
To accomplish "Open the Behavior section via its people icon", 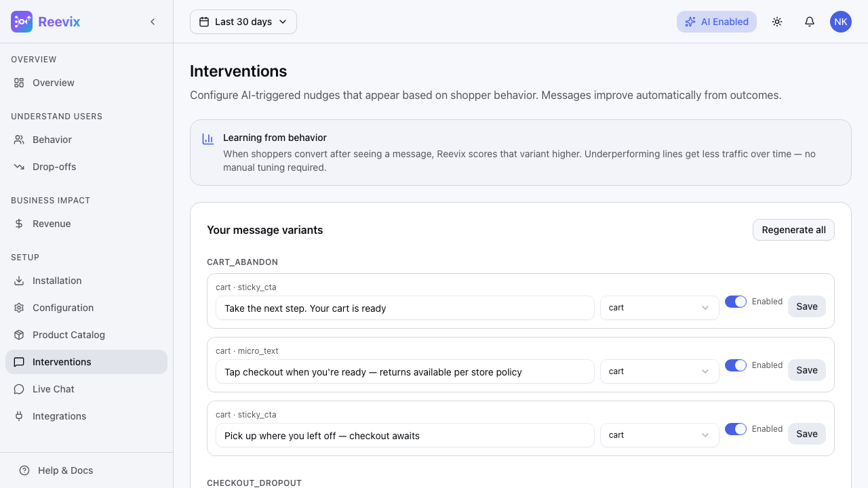I will tap(19, 140).
